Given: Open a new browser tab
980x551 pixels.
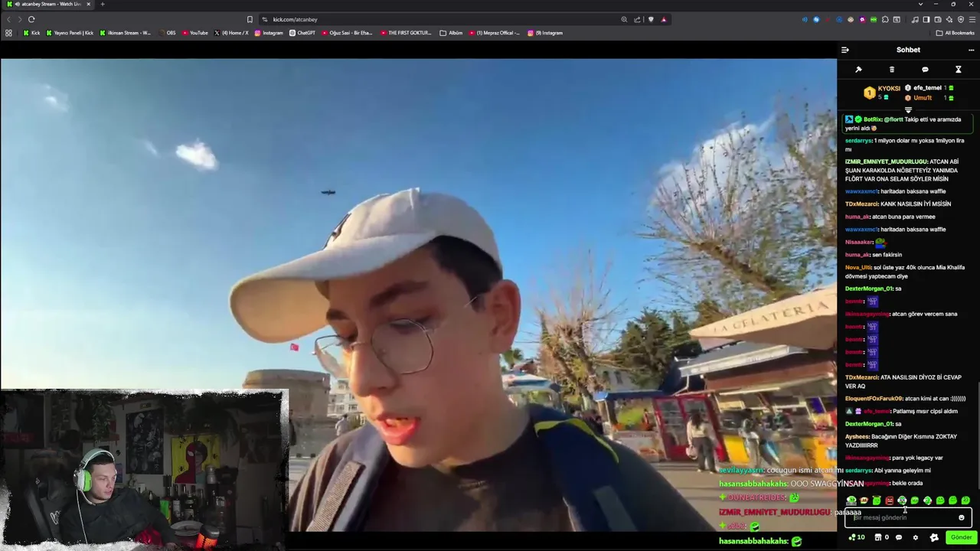Looking at the screenshot, I should coord(103,4).
